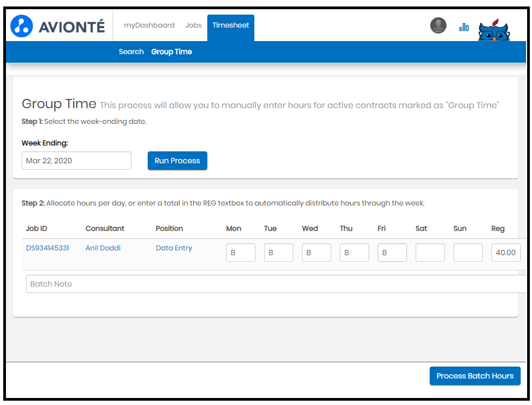Click into the Batch Note field
The height and width of the screenshot is (405, 532).
[x=276, y=284]
